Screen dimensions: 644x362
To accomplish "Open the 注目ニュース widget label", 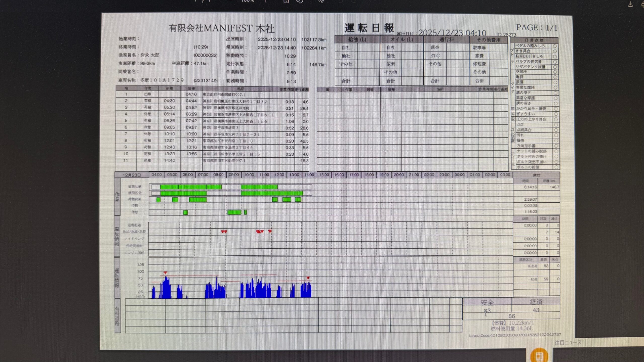I will tap(568, 343).
